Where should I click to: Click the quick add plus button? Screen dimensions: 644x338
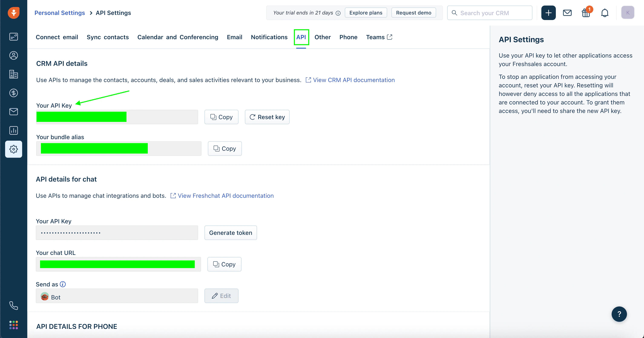[x=548, y=13]
